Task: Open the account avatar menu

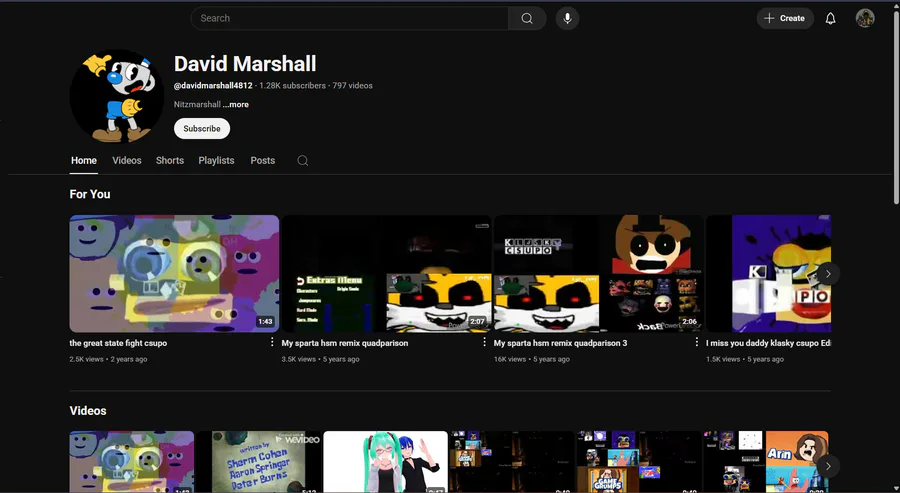Action: point(865,18)
